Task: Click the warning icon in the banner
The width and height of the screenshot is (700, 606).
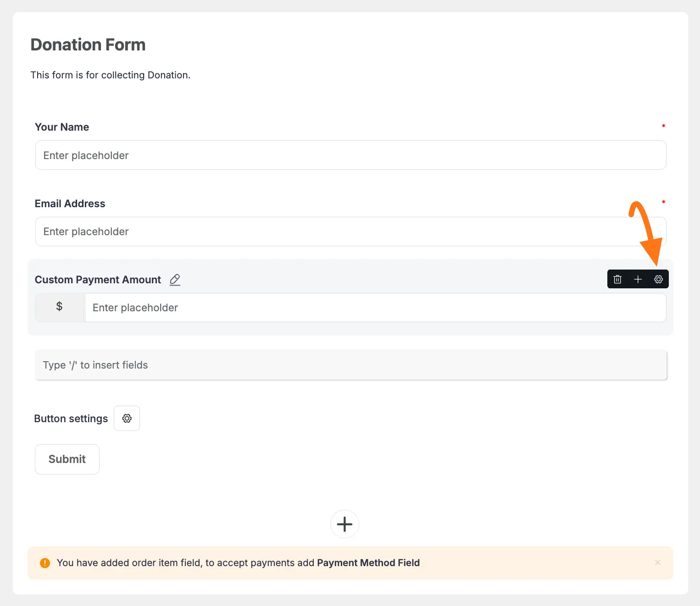Action: (x=45, y=563)
